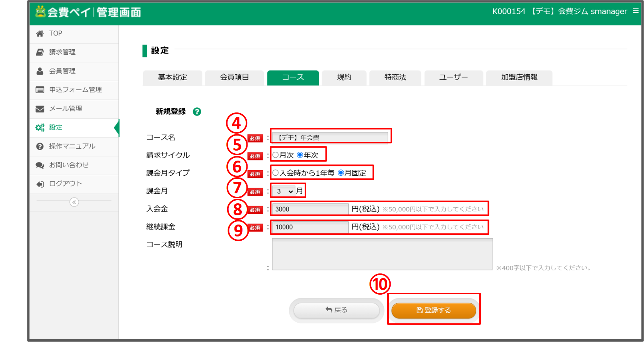644x342 pixels.
Task: Collapse the sidebar with the double-chevron icon
Action: click(74, 202)
